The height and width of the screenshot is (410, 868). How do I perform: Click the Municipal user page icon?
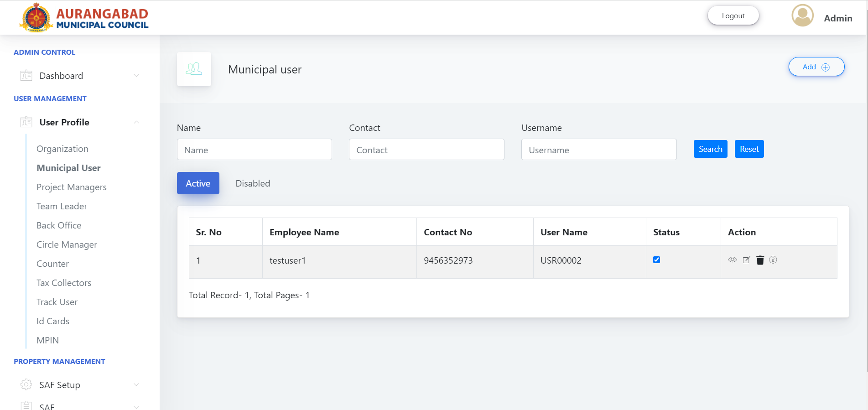click(x=194, y=69)
